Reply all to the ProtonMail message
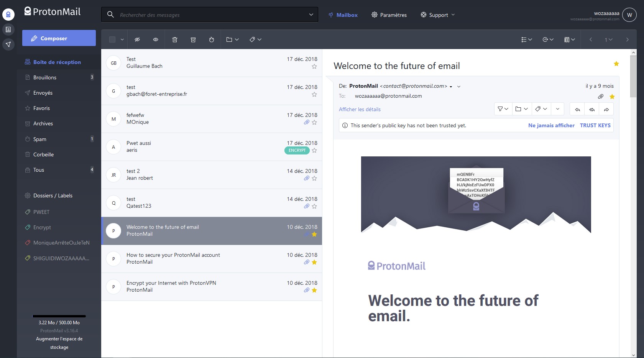Viewport: 644px width, 358px height. pos(592,109)
